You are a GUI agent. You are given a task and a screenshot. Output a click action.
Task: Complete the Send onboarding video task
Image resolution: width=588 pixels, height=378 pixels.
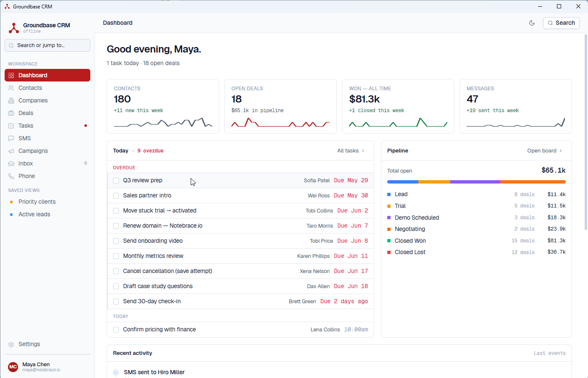116,241
